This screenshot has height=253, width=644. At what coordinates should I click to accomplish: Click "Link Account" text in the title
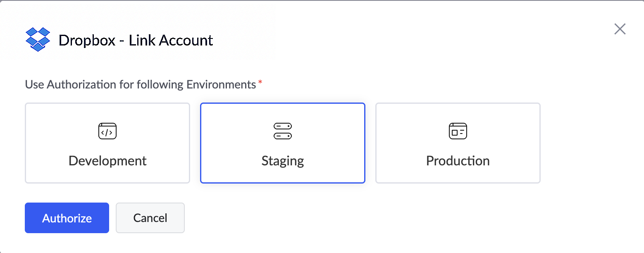click(171, 41)
